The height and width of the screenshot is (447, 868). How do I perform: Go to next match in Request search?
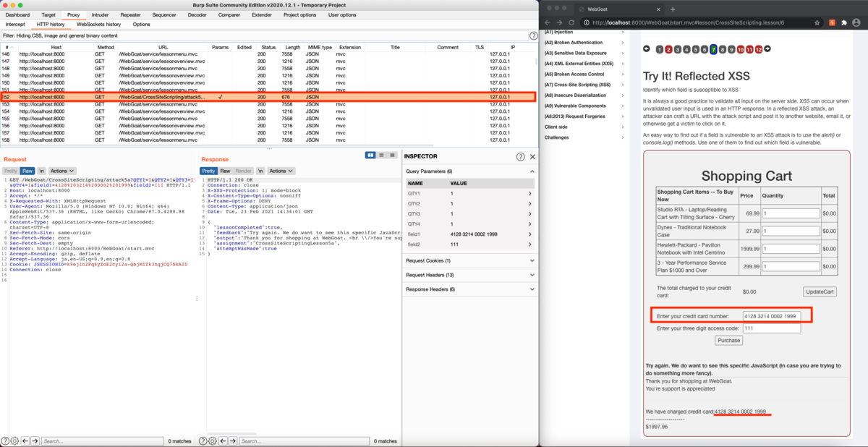click(x=35, y=440)
